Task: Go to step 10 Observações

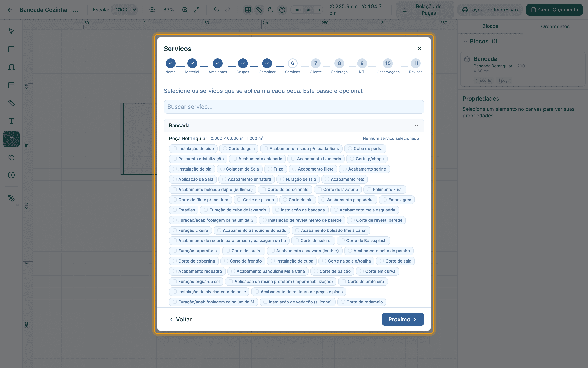Action: tap(388, 63)
